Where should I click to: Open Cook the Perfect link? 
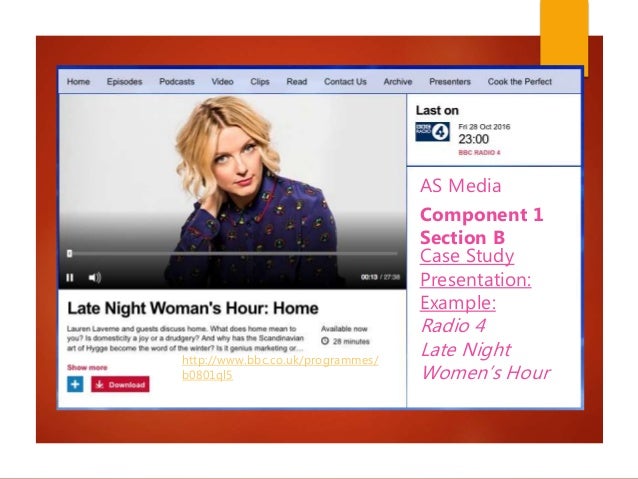pyautogui.click(x=520, y=81)
